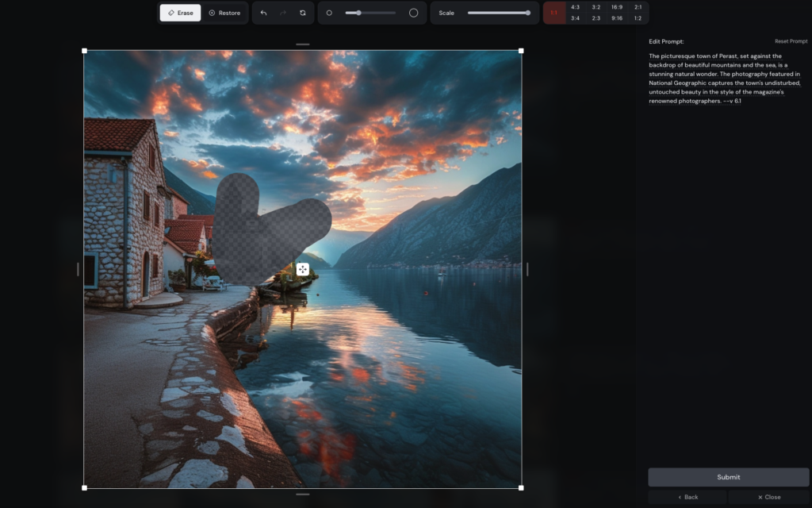Click the Submit button
The width and height of the screenshot is (812, 508).
click(x=728, y=477)
